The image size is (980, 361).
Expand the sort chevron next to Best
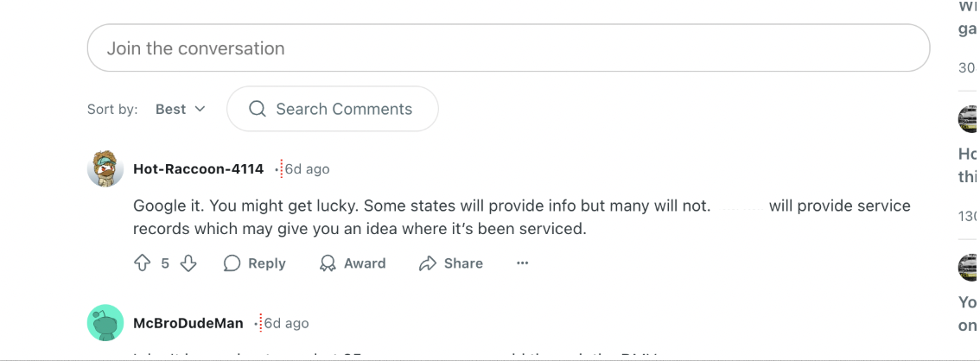[200, 109]
